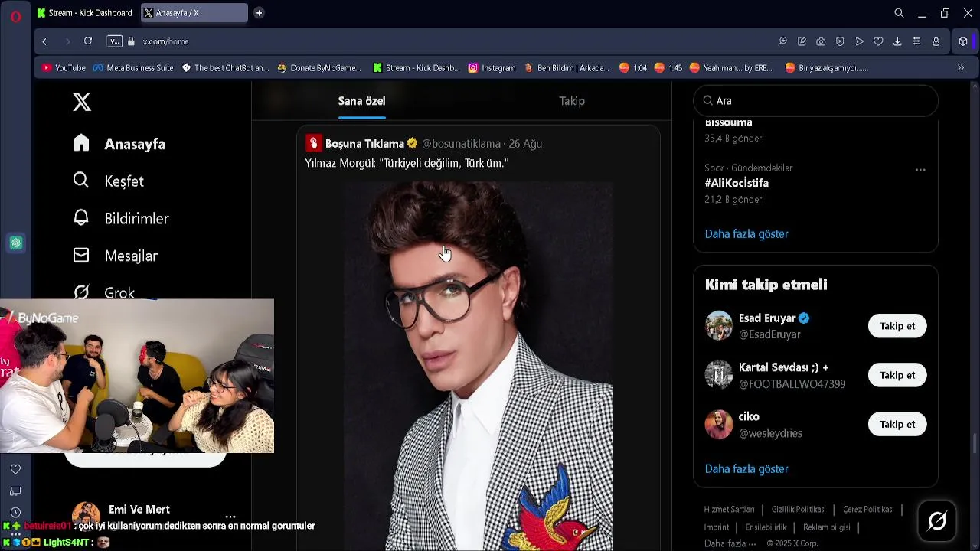Open downloads icon in toolbar

coord(897,41)
